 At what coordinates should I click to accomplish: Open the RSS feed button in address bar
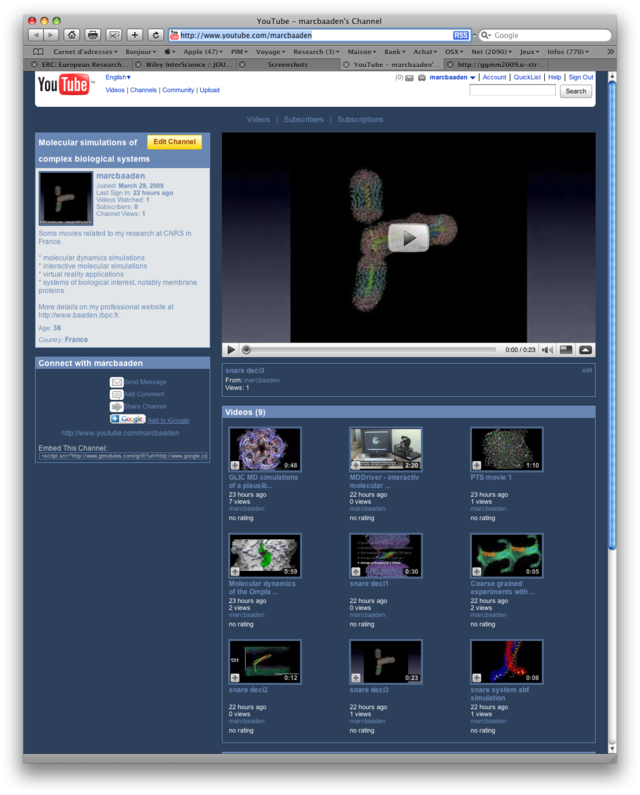tap(460, 35)
